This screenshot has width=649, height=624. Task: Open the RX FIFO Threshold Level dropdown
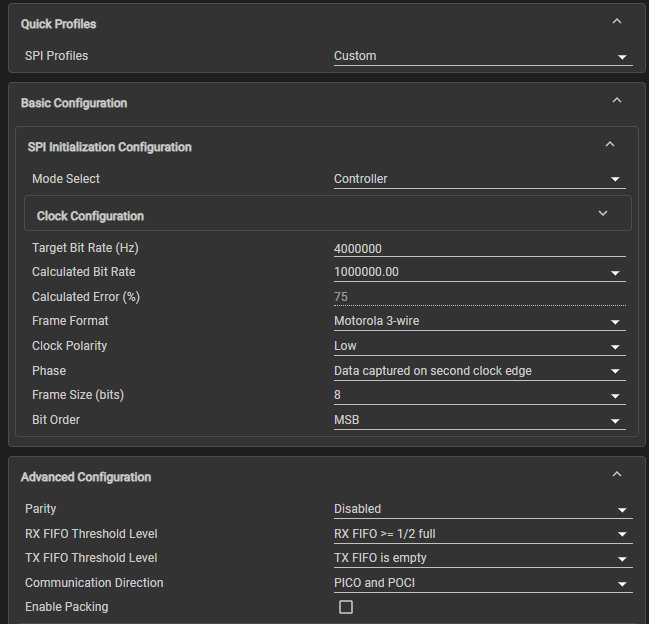point(482,534)
